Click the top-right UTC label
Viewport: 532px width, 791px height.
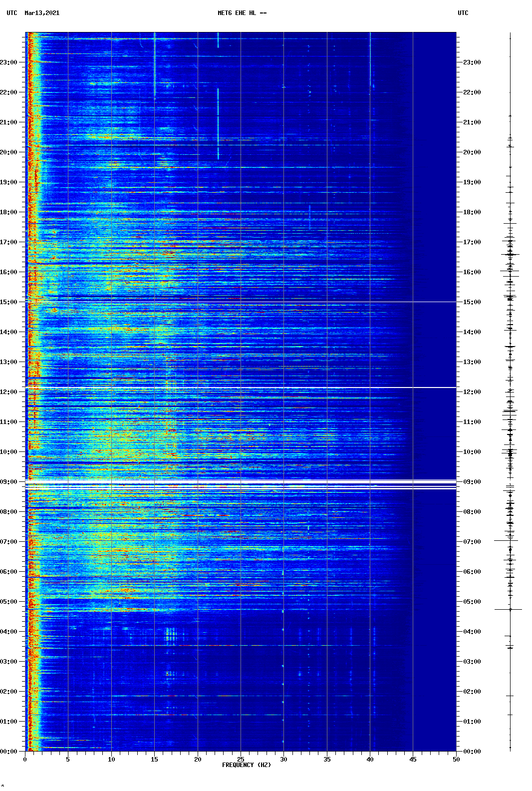pos(463,13)
